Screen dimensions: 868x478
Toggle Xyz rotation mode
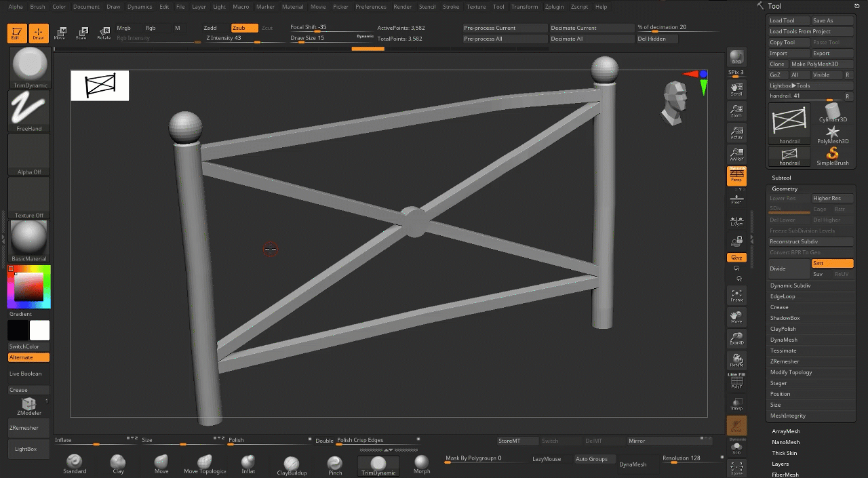(x=736, y=258)
